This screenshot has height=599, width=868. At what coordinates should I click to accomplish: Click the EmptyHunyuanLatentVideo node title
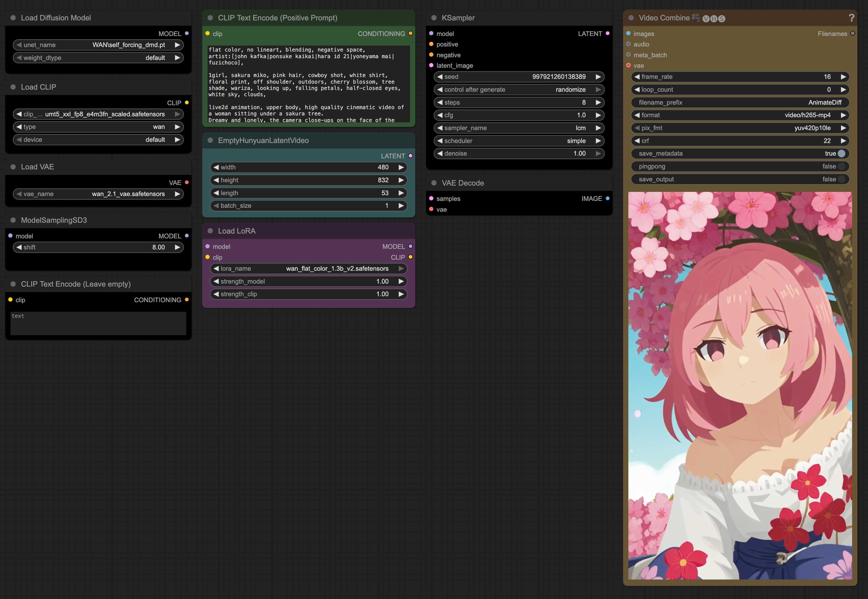(x=263, y=140)
